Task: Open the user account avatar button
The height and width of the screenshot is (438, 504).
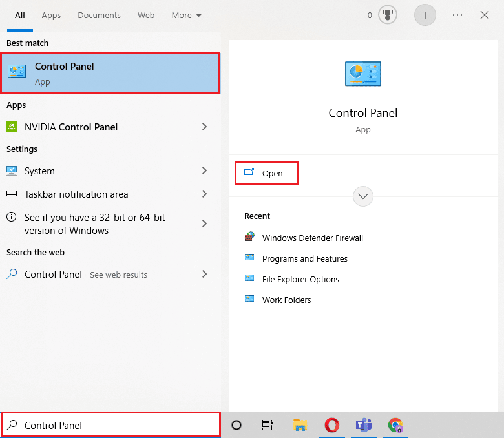Action: (425, 15)
